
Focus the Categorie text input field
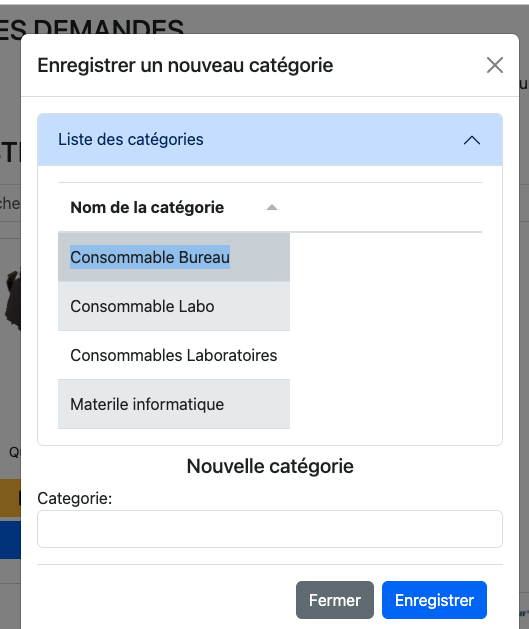pos(270,529)
